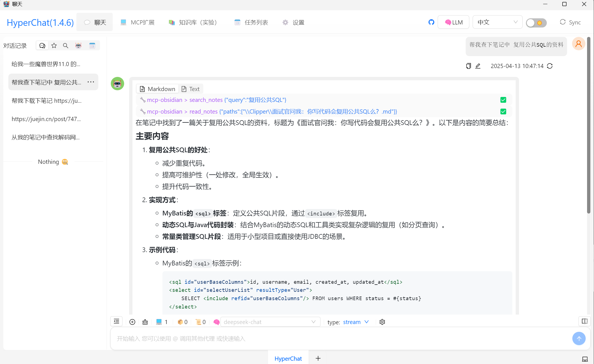This screenshot has width=594, height=364.
Task: Click the LLM button
Action: tap(453, 22)
